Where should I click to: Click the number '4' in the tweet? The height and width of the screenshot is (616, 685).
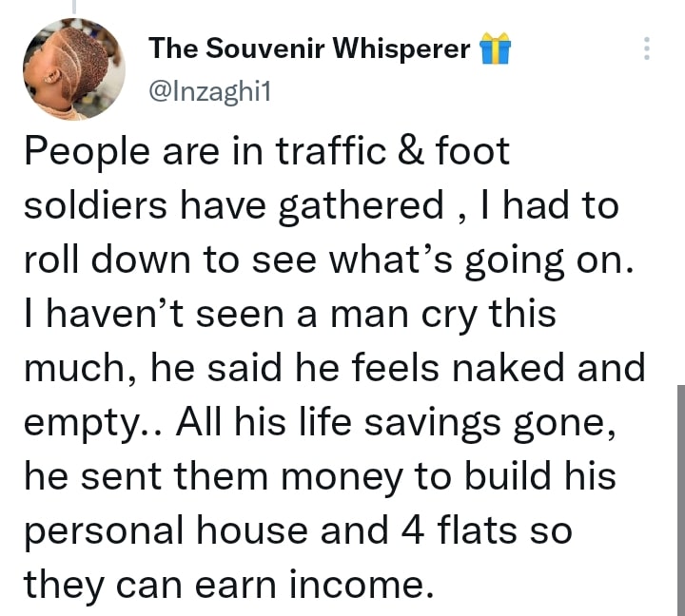[412, 530]
